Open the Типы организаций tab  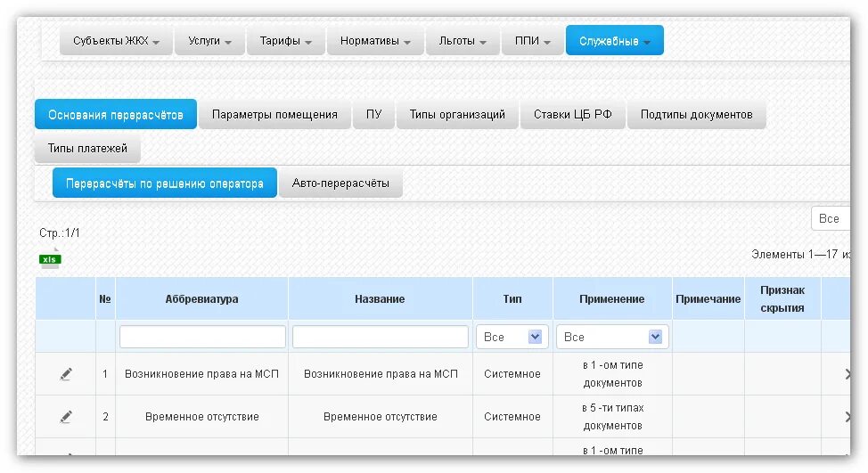pos(457,115)
